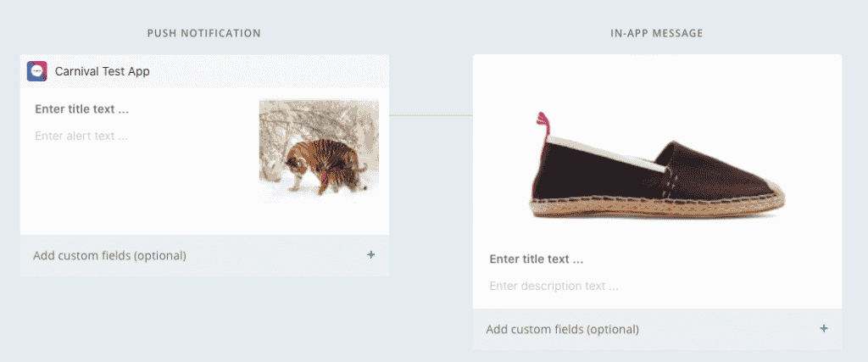Open in-app 'Add custom fields (optional)' label
Screen dimensions: 868x362
point(562,329)
